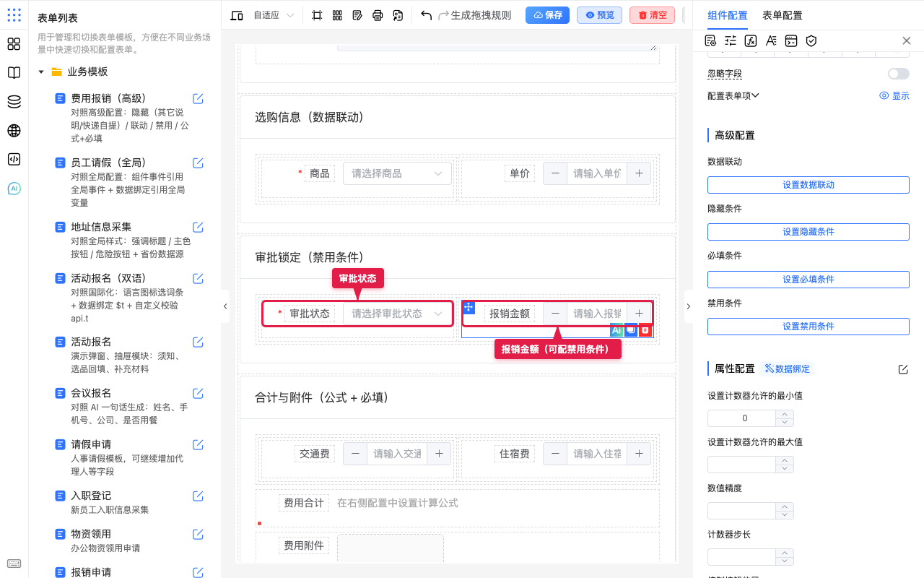Collapse the 业务模板 folder

(41, 72)
